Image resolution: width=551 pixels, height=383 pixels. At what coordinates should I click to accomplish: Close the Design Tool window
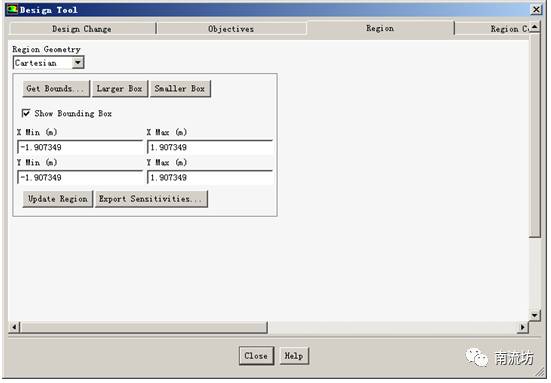[537, 9]
